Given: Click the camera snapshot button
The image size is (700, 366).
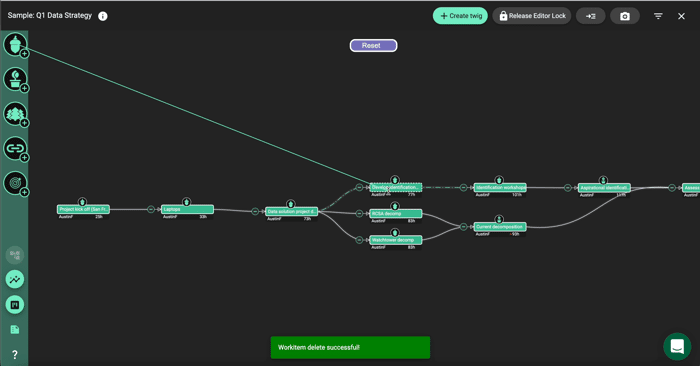Looking at the screenshot, I should click(x=625, y=16).
